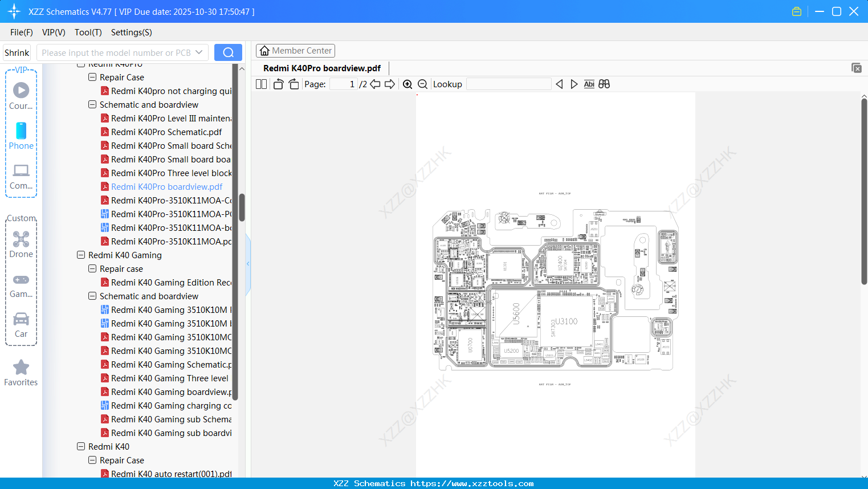Rotate the page counterclockwise
Viewport: 868px width, 489px height.
[278, 84]
